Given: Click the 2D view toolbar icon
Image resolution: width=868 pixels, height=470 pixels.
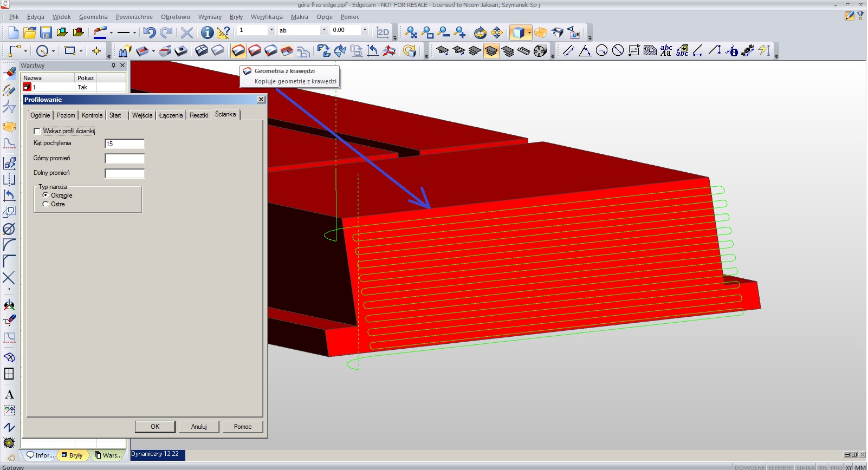Looking at the screenshot, I should 383,32.
